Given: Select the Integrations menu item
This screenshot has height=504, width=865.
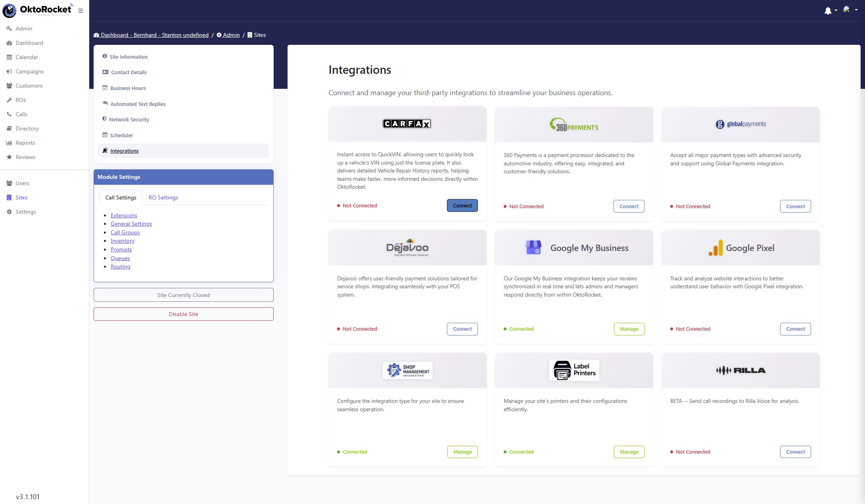Looking at the screenshot, I should pos(183,151).
